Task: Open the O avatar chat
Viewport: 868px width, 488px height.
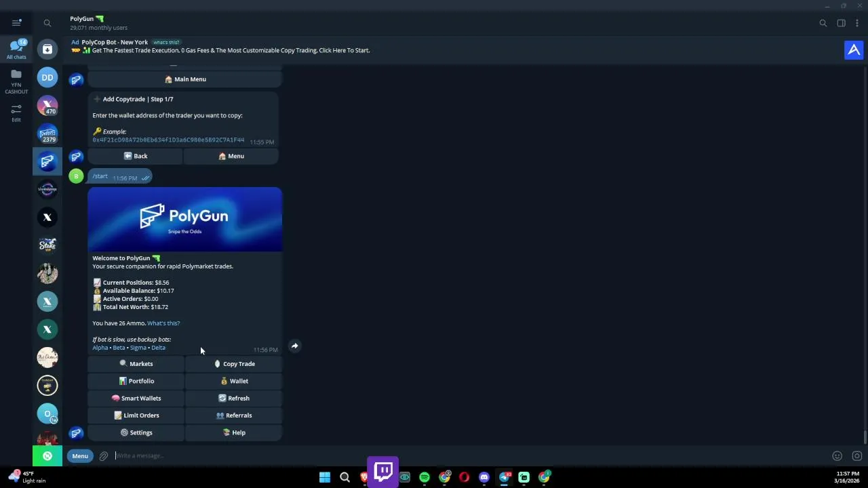Action: (47, 413)
